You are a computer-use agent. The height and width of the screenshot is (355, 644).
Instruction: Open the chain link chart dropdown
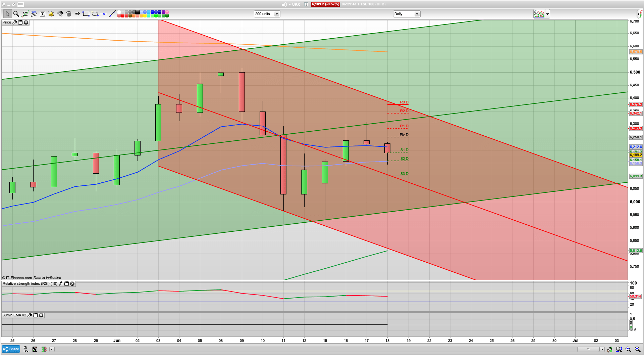click(x=26, y=349)
